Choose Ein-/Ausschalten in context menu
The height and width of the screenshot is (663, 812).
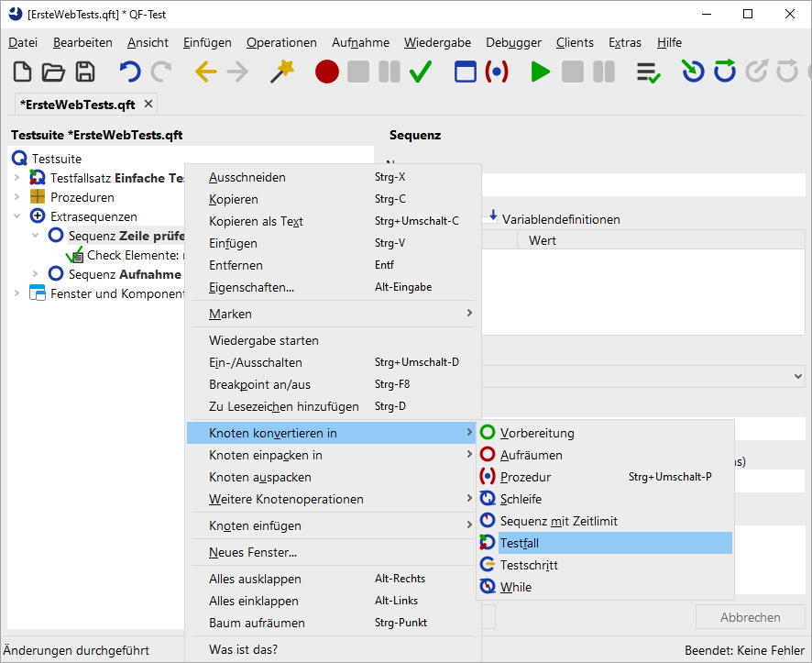(333, 362)
